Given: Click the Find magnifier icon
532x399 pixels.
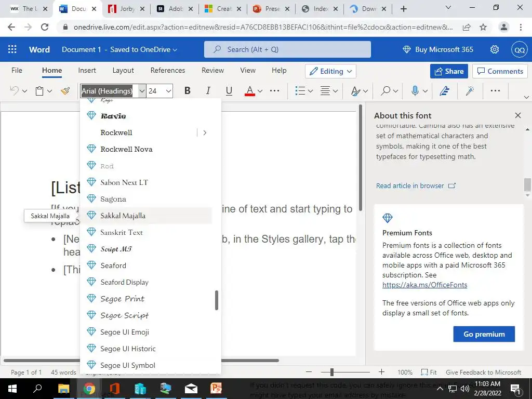Looking at the screenshot, I should pyautogui.click(x=385, y=90).
